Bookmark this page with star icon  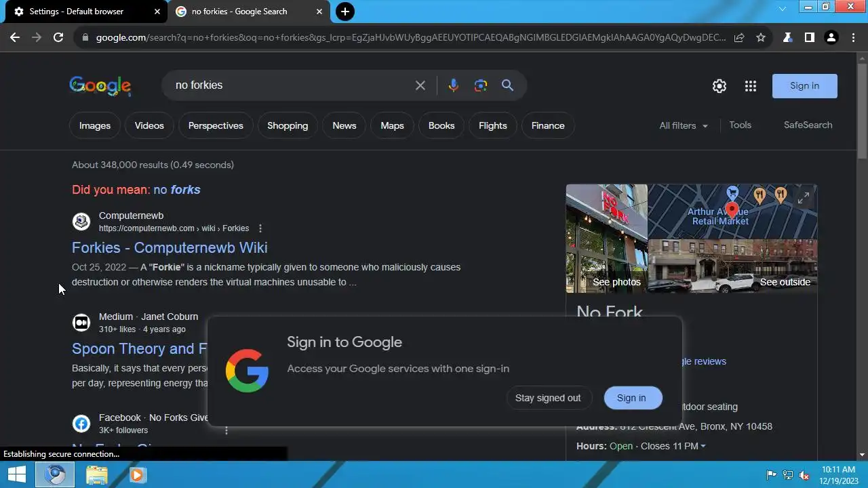(761, 37)
